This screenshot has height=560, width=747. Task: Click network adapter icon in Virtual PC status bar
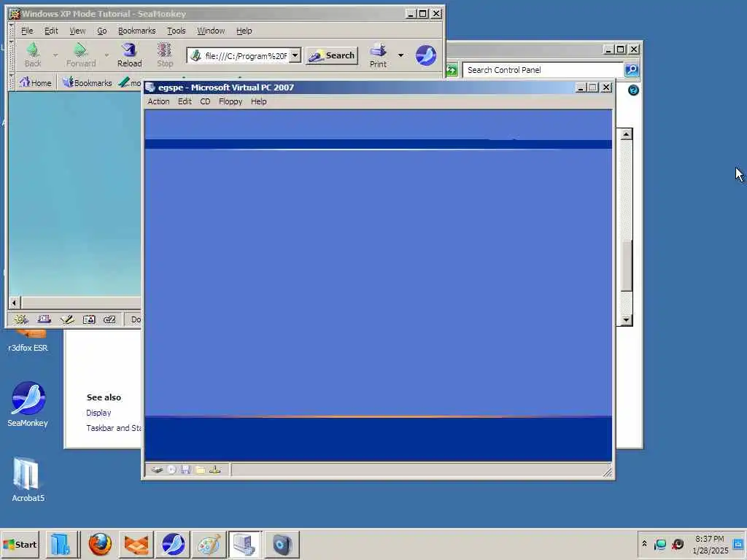point(215,470)
